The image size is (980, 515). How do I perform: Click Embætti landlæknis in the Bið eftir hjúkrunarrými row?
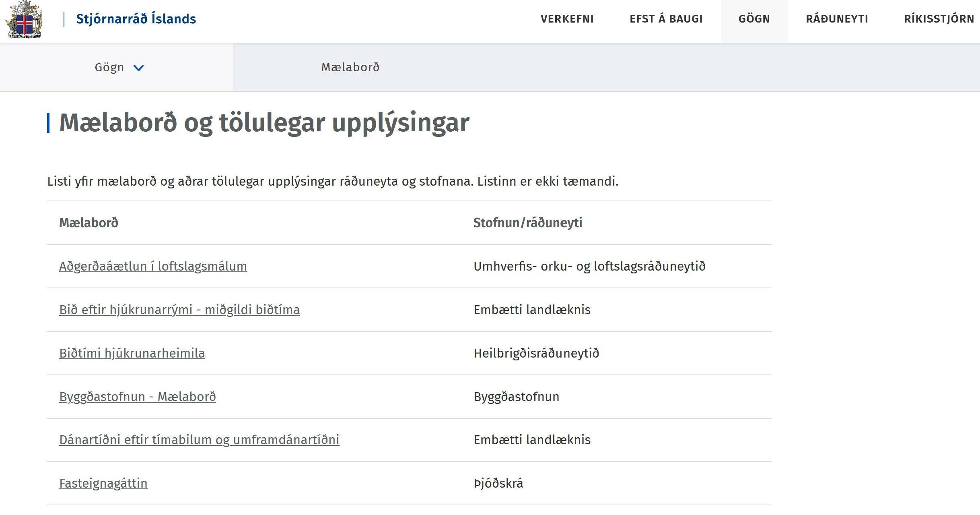532,310
